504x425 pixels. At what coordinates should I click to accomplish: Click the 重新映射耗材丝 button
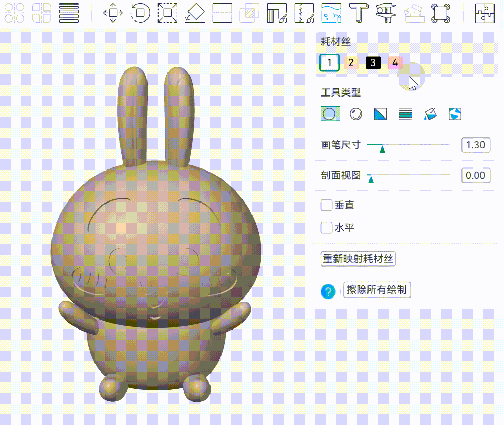tap(358, 259)
